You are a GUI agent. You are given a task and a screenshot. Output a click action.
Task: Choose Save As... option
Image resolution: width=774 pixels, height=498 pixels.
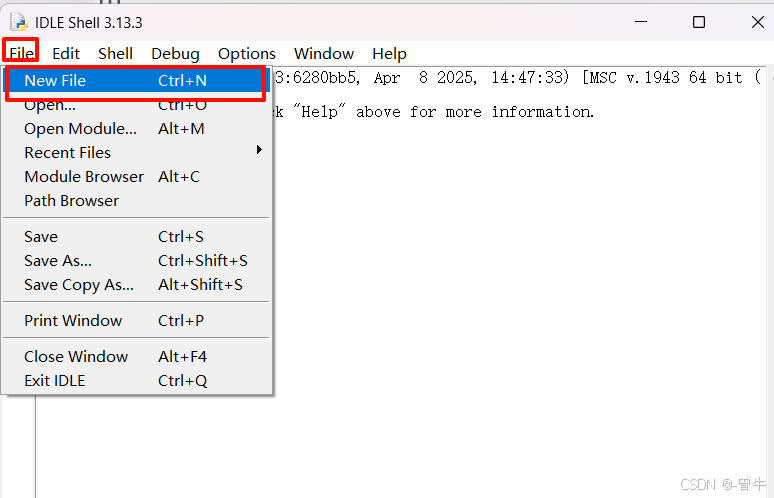tap(58, 260)
